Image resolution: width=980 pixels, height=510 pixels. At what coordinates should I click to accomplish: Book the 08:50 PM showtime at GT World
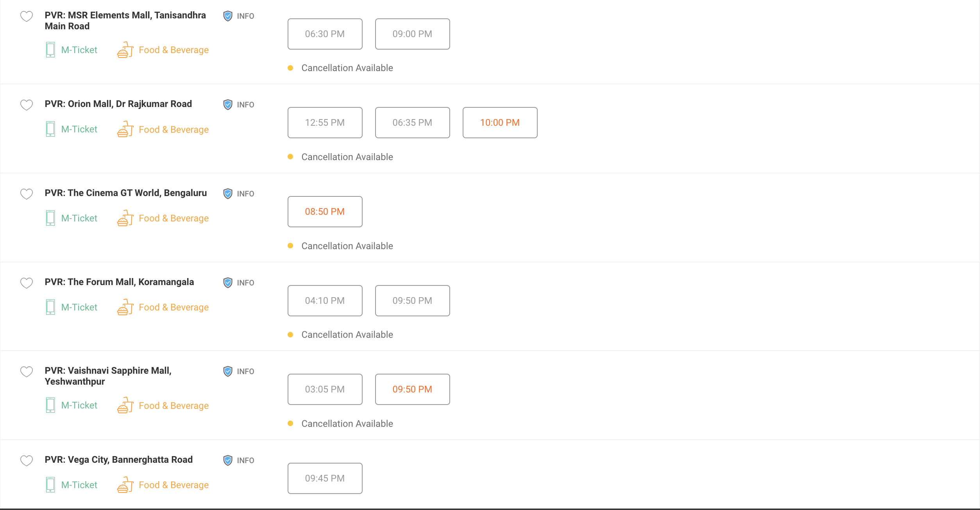(x=325, y=212)
